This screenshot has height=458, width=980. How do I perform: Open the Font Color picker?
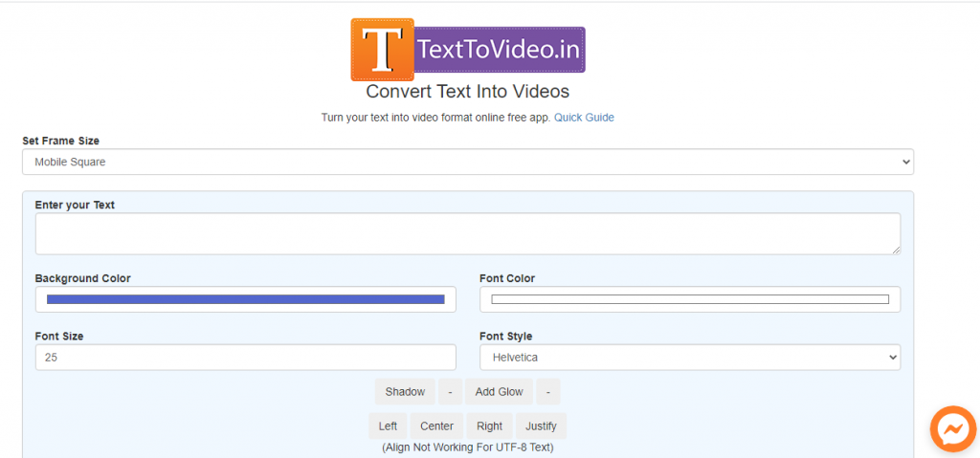(x=690, y=299)
